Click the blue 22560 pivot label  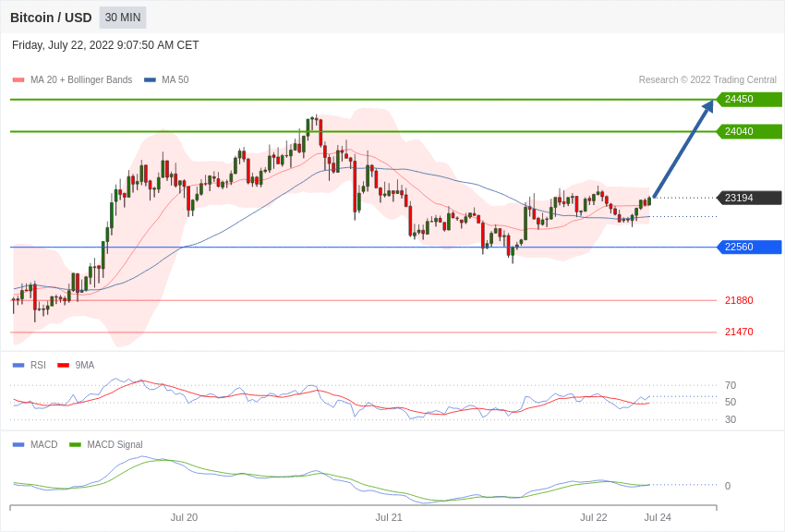pos(749,247)
